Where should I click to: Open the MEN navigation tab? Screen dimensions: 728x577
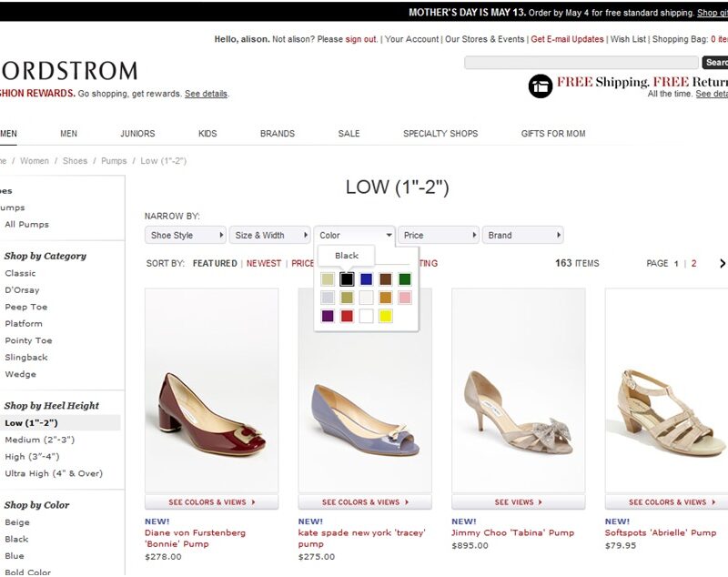69,134
